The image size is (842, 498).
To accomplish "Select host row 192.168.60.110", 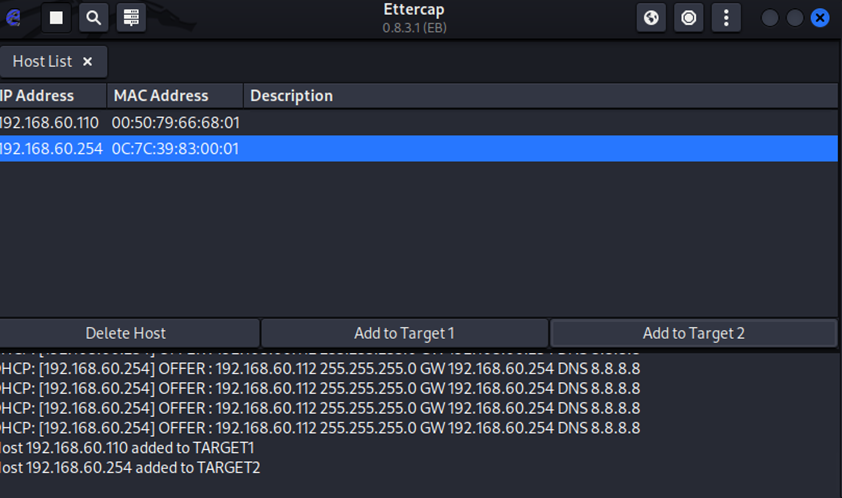I will (419, 122).
